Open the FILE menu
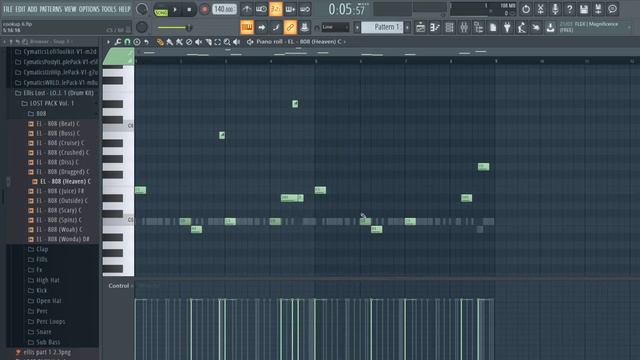 [8, 9]
